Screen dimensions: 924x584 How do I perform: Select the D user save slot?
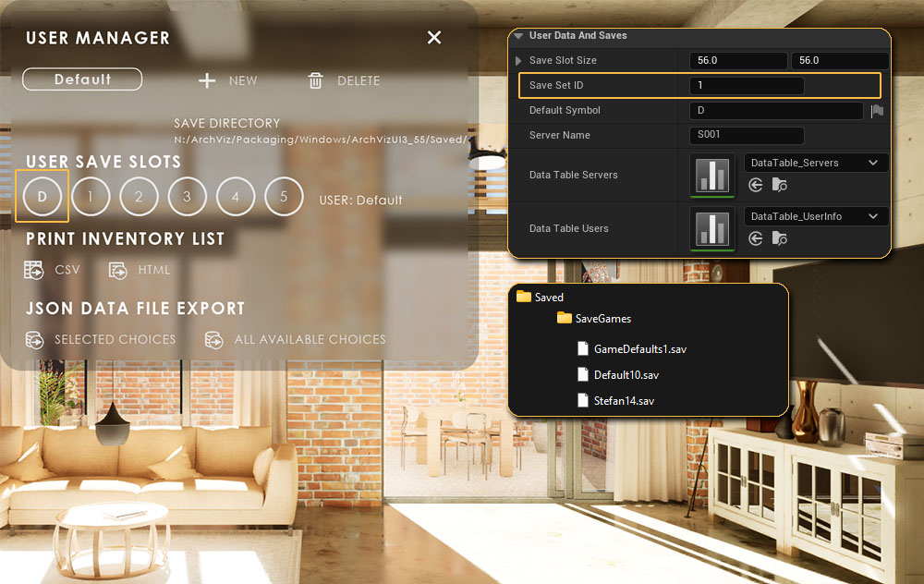coord(43,196)
